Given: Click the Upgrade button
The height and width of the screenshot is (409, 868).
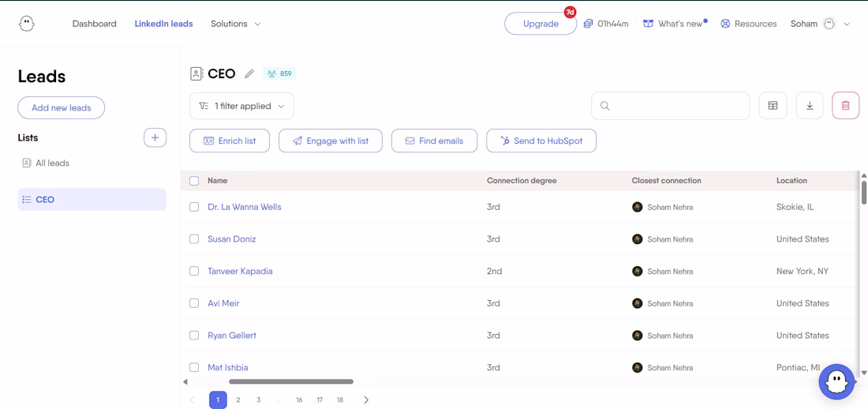Looking at the screenshot, I should (541, 24).
